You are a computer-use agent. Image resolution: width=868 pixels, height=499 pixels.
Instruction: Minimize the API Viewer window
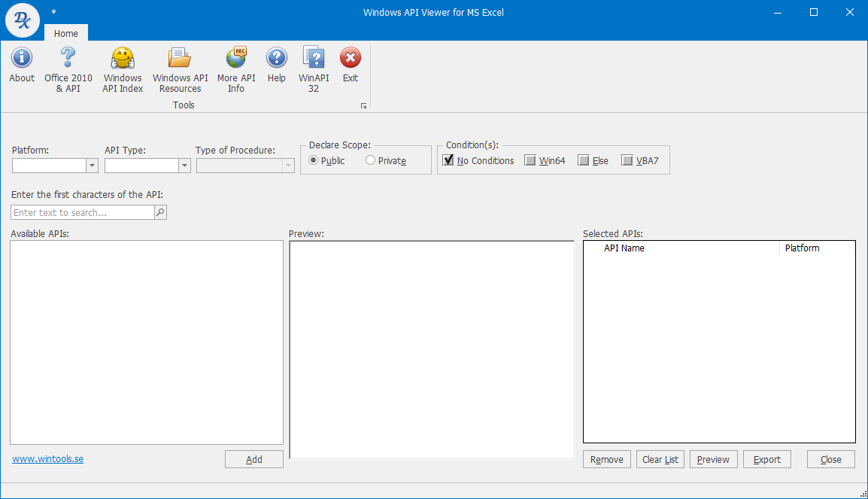[778, 12]
